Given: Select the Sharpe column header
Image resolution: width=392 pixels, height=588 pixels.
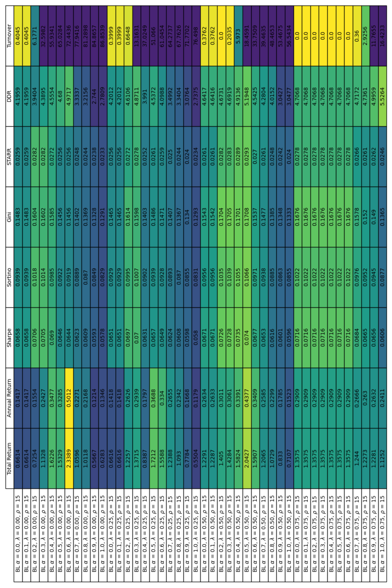Looking at the screenshot, I should click(x=10, y=338).
